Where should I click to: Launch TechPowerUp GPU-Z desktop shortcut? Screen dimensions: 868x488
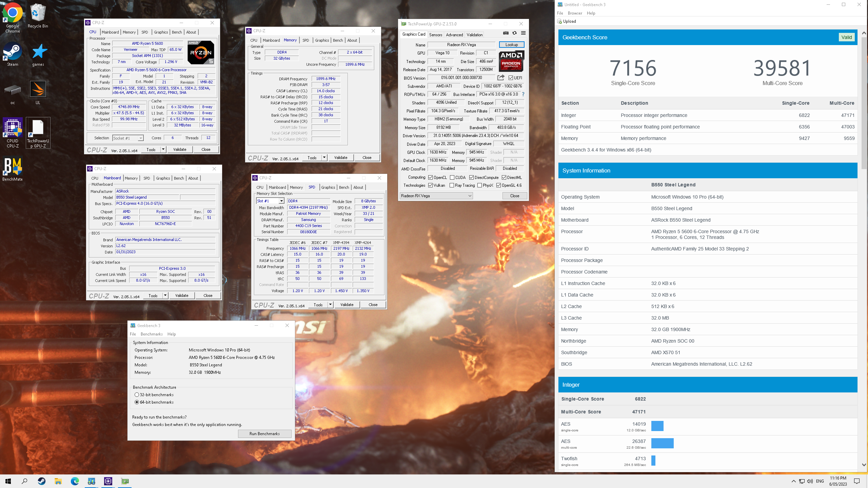[x=38, y=133]
